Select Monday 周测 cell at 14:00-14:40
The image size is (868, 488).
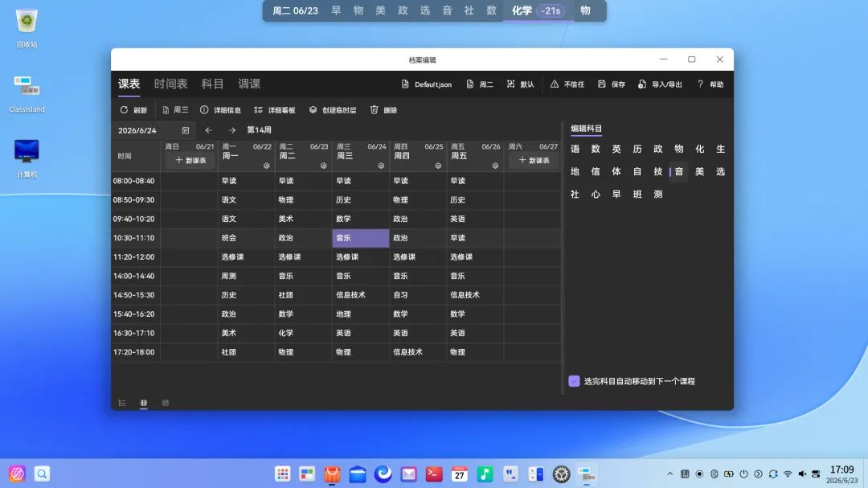point(246,276)
